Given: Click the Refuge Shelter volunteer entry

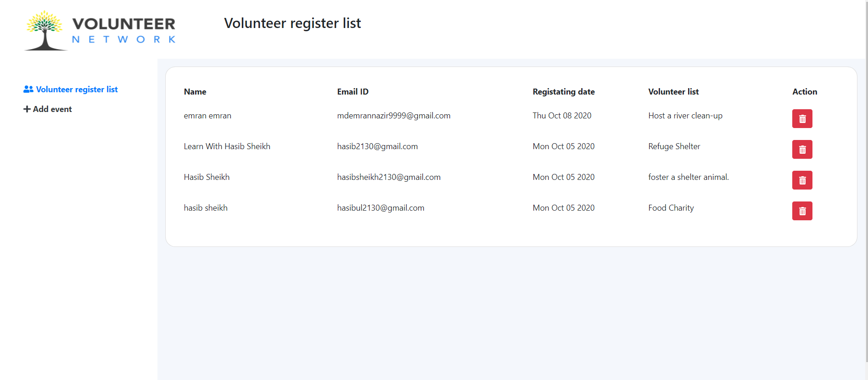Looking at the screenshot, I should click(674, 146).
